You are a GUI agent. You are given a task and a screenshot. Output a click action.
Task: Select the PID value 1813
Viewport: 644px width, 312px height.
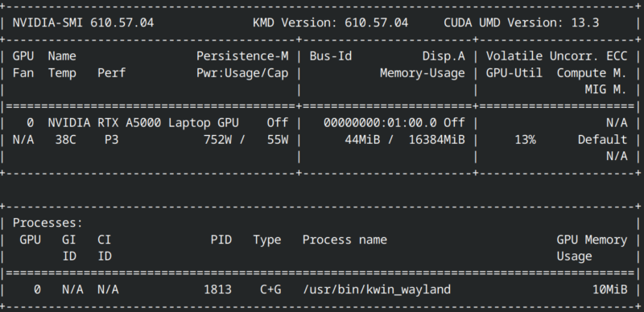click(x=217, y=289)
